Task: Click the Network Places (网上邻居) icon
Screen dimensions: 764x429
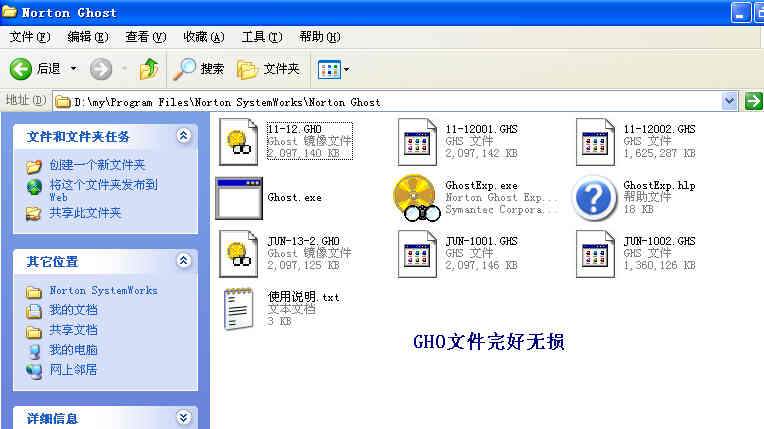Action: coord(34,371)
